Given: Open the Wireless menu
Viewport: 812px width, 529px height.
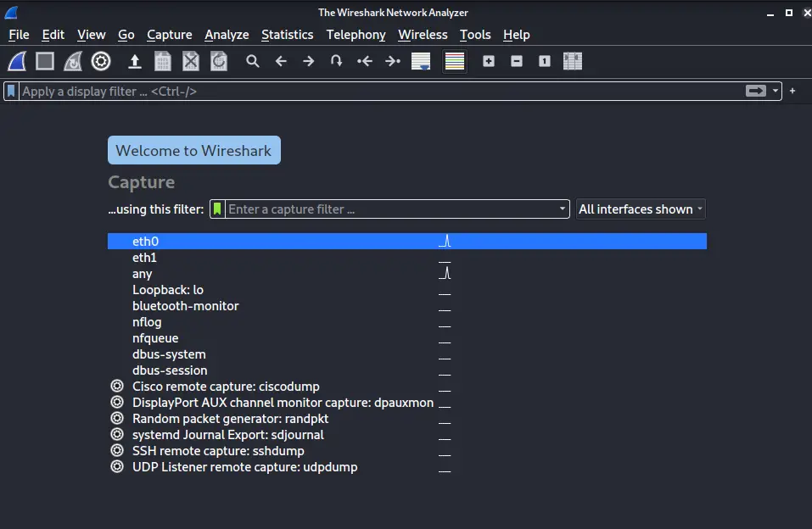Looking at the screenshot, I should click(423, 35).
